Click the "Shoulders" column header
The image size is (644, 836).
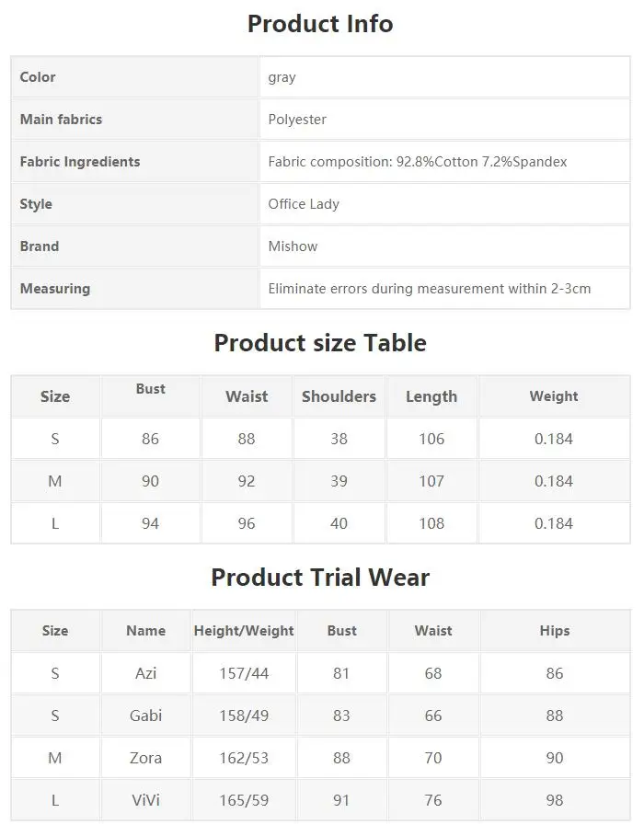point(339,396)
